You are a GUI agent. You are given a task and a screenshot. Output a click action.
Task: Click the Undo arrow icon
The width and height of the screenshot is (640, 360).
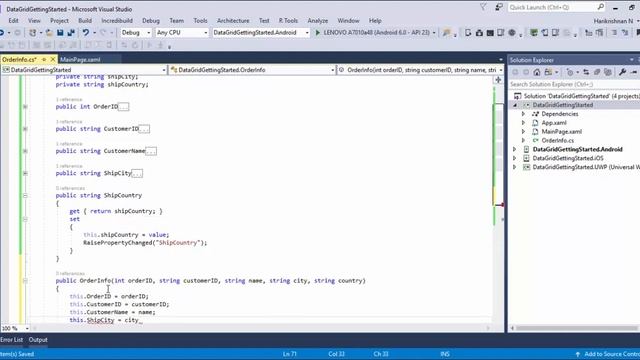(x=86, y=32)
